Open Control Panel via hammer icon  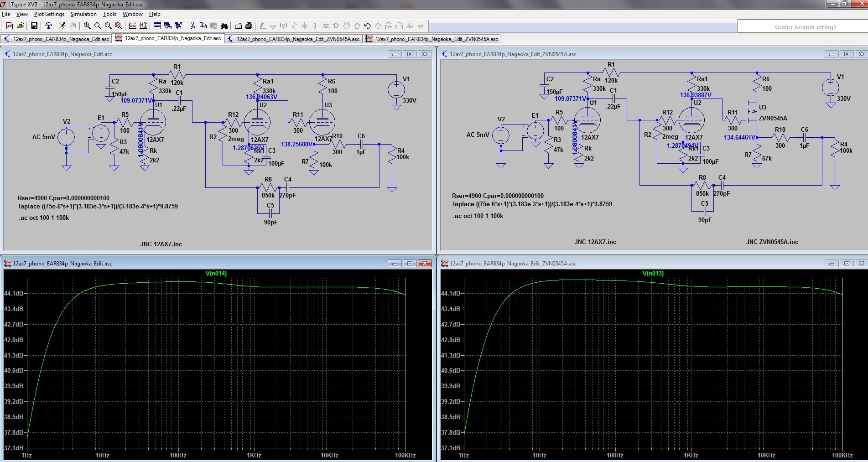tap(48, 26)
